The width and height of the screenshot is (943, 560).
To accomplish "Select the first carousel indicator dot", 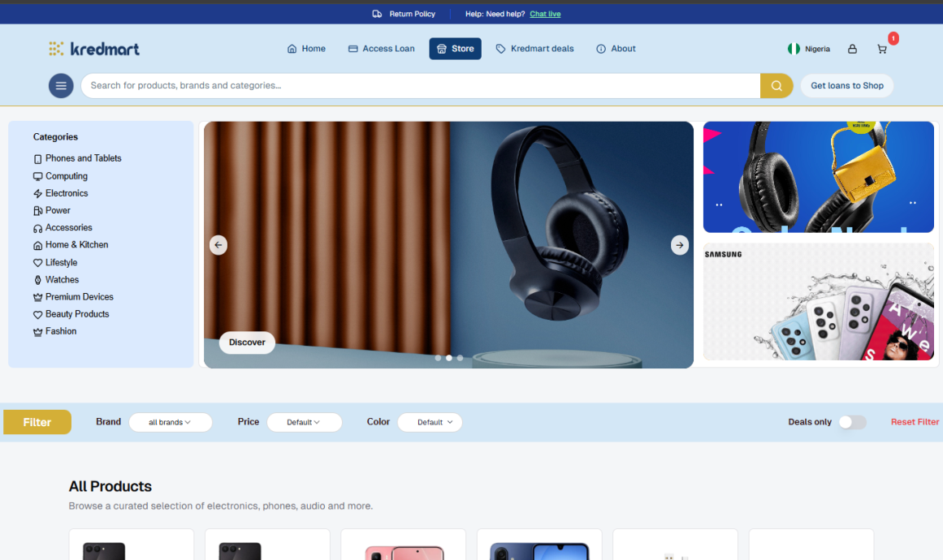I will pos(438,358).
